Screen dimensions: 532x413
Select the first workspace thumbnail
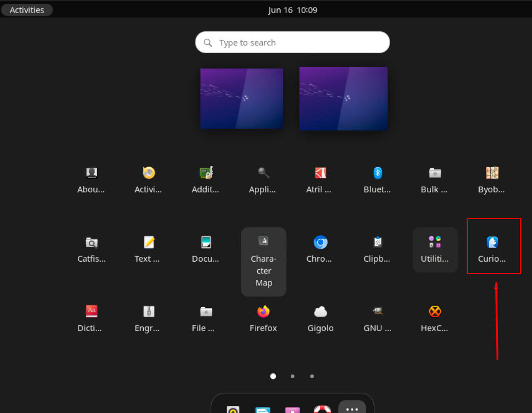coord(241,99)
